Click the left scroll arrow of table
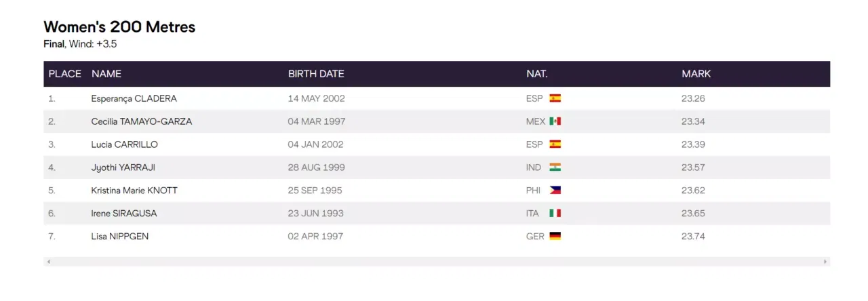Viewport: 868px width, 301px height. [x=48, y=261]
